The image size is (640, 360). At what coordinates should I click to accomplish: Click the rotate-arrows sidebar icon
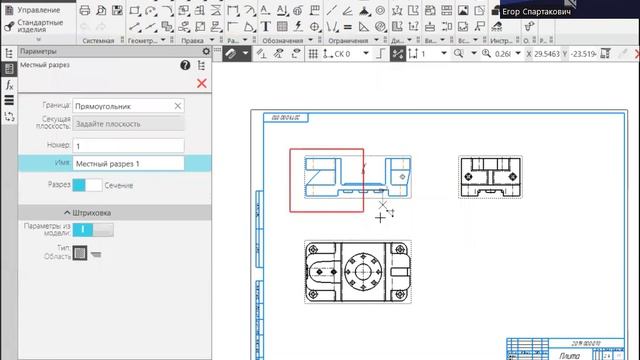point(9,116)
